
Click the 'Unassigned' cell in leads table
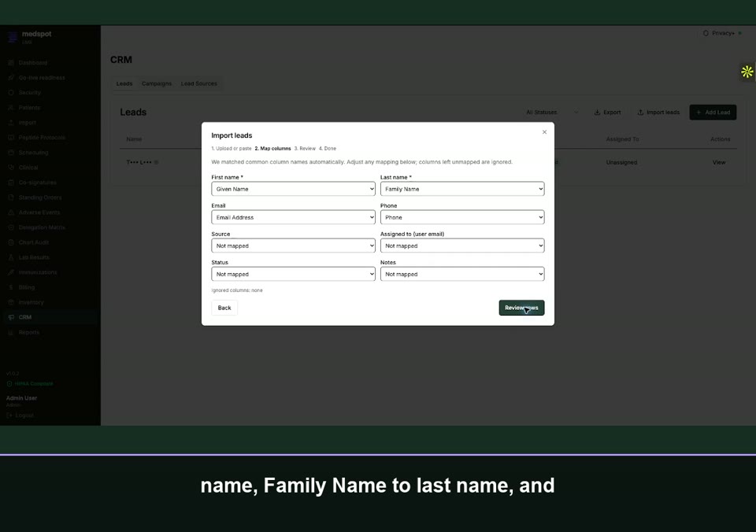pyautogui.click(x=621, y=162)
